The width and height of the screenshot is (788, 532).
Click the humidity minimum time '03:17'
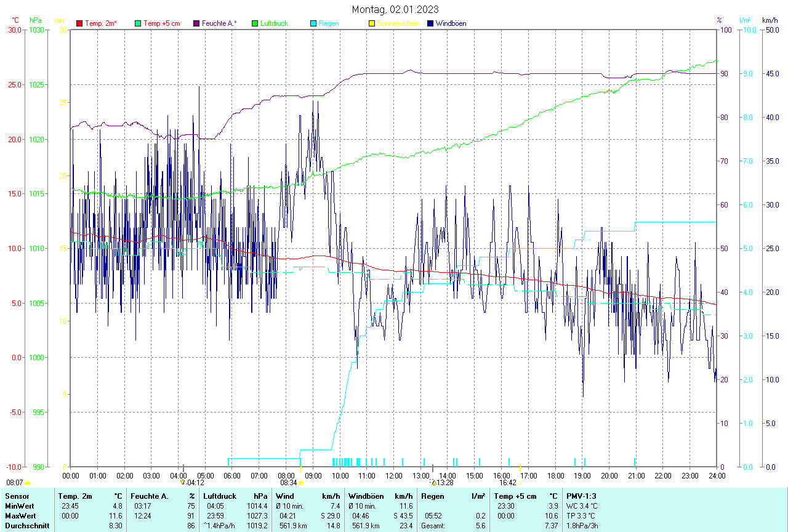142,506
